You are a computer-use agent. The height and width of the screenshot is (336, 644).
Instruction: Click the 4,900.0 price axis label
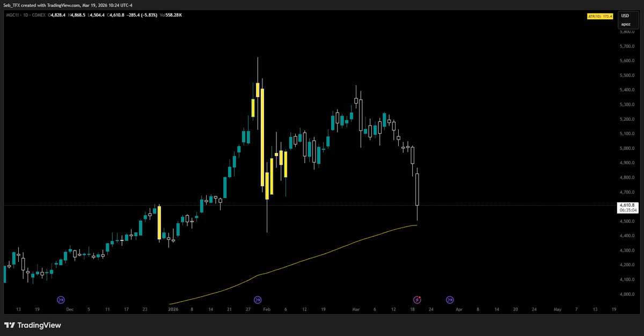coord(628,163)
